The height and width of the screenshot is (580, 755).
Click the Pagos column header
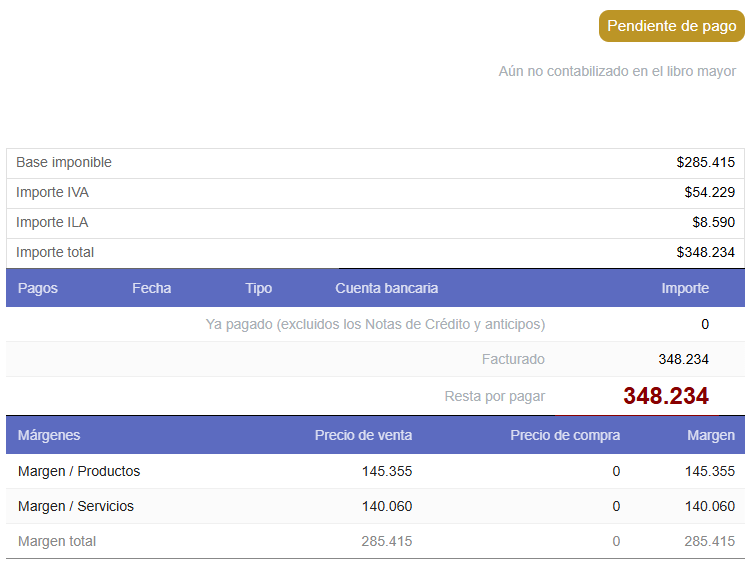click(38, 288)
